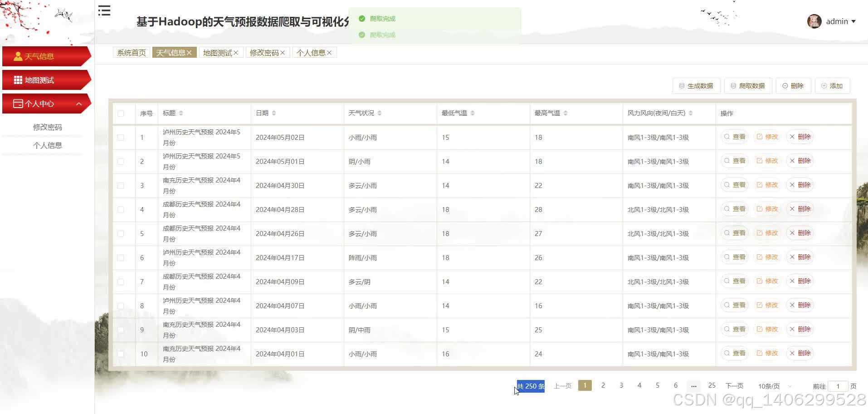Go to the next page with 下一页
The image size is (868, 414).
click(734, 386)
